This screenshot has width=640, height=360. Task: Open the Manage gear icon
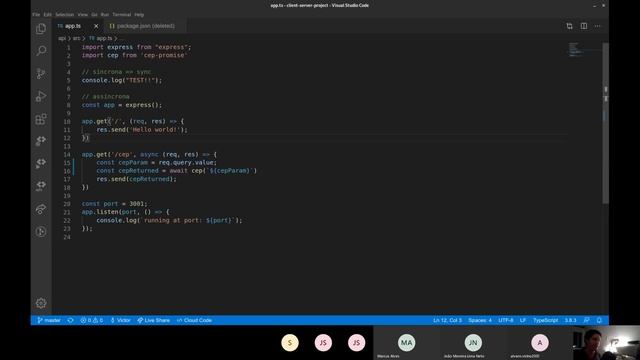pyautogui.click(x=41, y=303)
